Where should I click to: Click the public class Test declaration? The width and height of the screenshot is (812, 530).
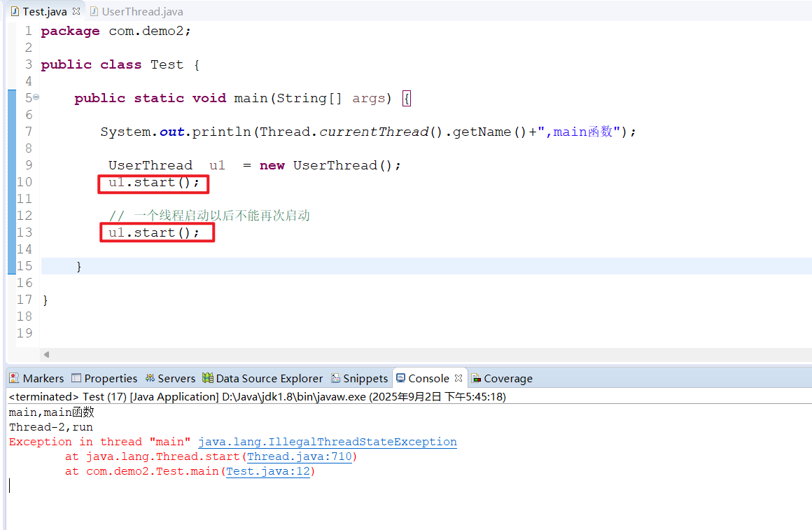[120, 64]
